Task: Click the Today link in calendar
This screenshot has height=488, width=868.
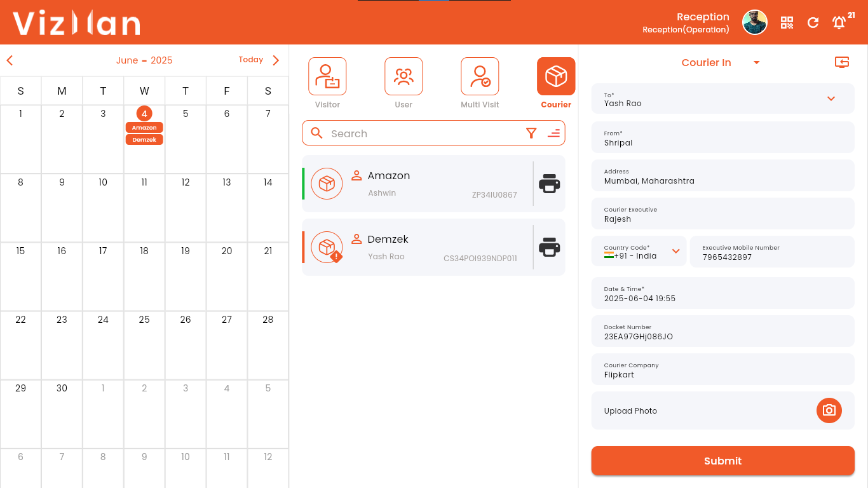Action: [250, 60]
